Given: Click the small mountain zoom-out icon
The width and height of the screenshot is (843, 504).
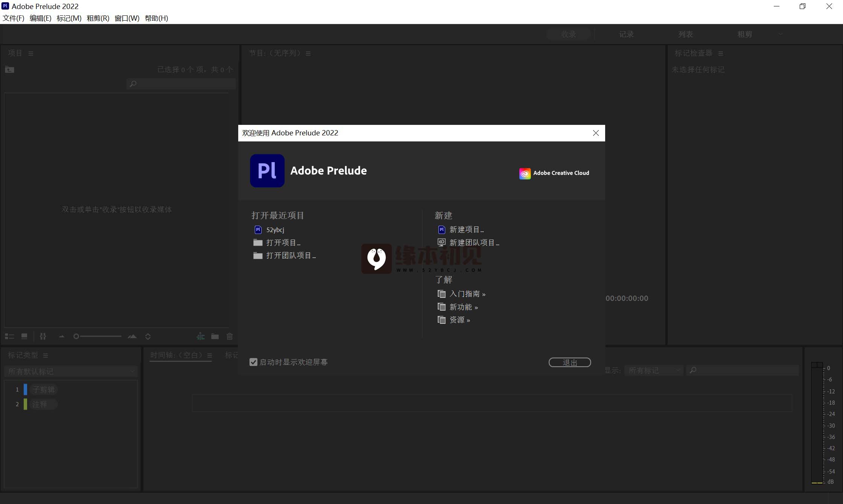Looking at the screenshot, I should [62, 337].
